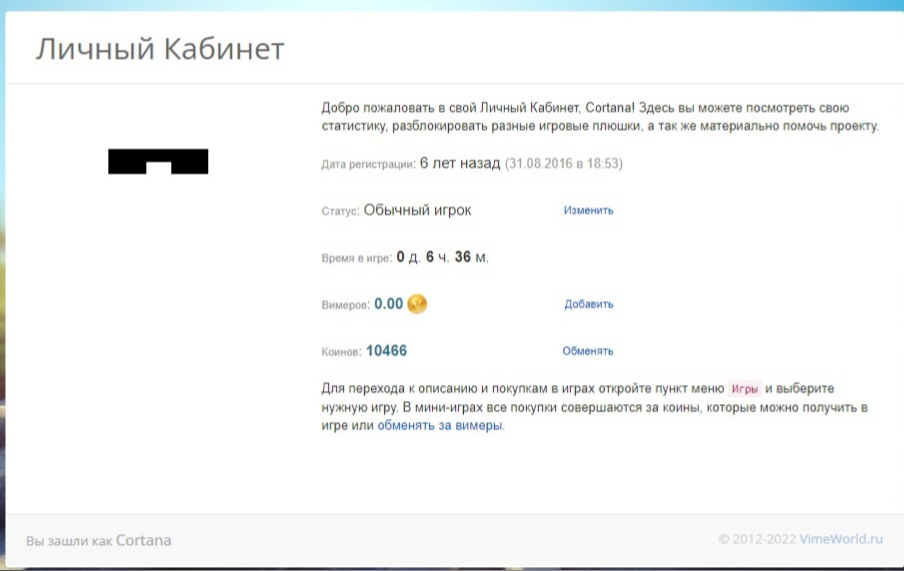
Task: Open the 'обменять за вимеры' link
Action: 440,425
